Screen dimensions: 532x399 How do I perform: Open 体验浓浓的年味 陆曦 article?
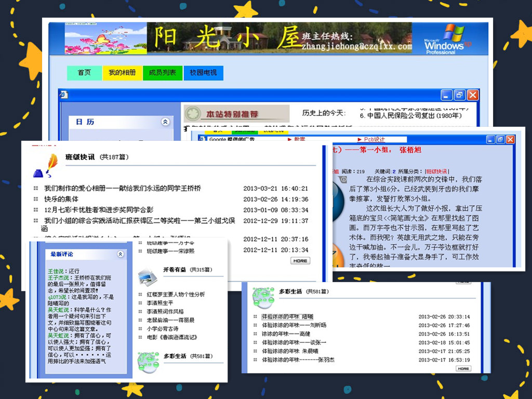[287, 316]
